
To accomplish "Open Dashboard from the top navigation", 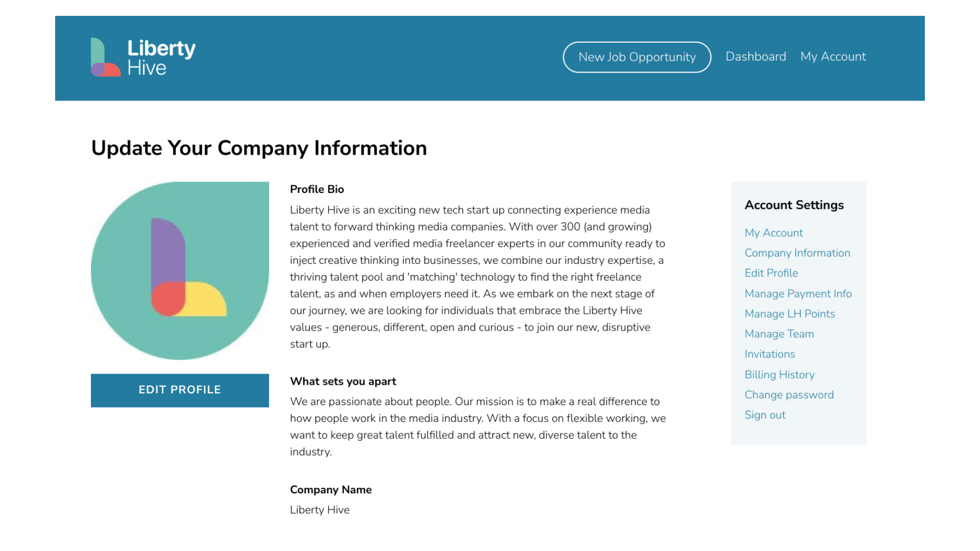I will [x=755, y=57].
